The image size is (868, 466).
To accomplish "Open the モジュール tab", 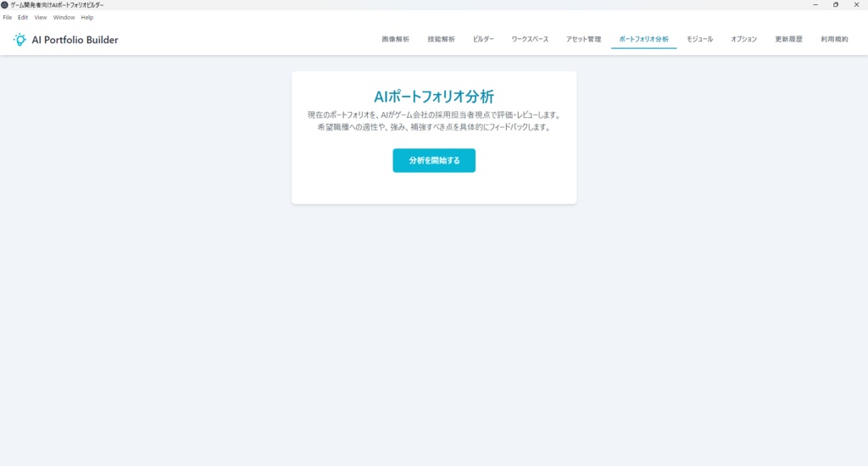I will [699, 39].
